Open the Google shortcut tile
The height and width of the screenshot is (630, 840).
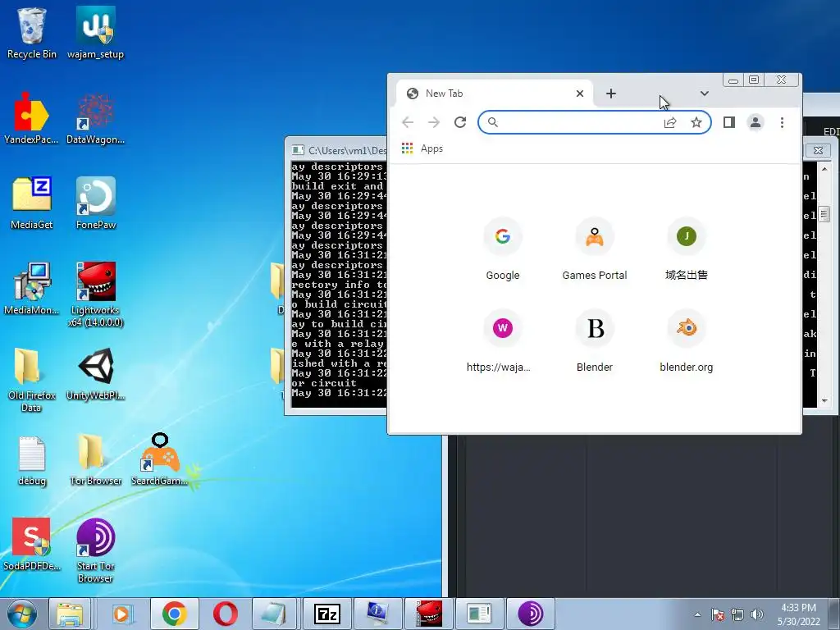(503, 249)
